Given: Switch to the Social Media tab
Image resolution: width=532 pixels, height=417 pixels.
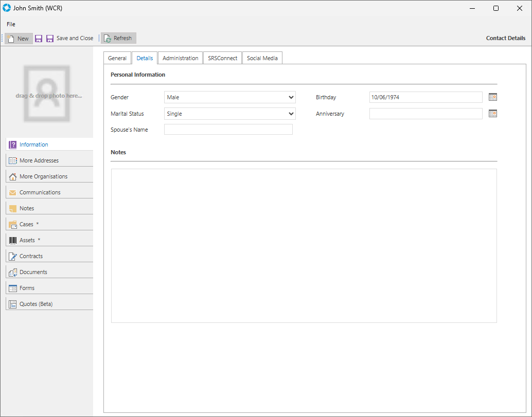Looking at the screenshot, I should click(262, 58).
